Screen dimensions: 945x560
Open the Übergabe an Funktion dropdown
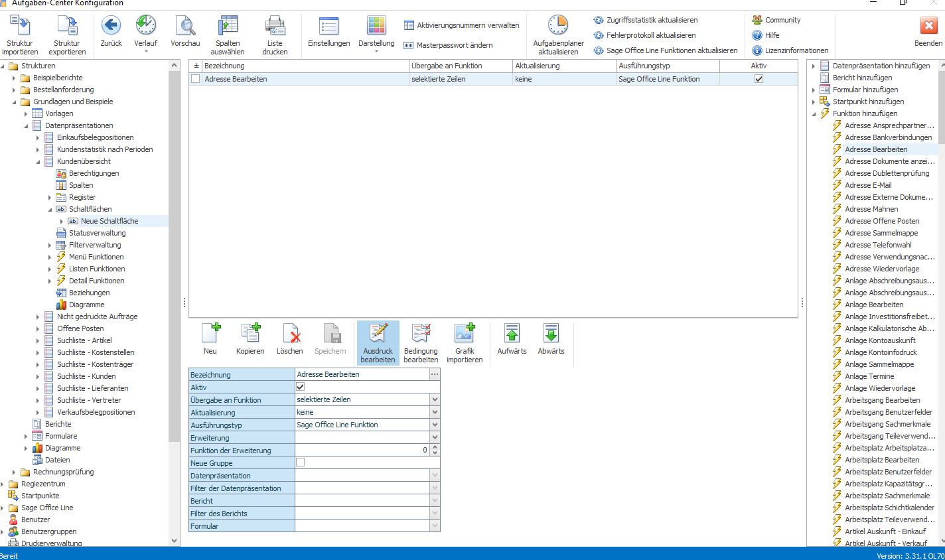click(435, 399)
